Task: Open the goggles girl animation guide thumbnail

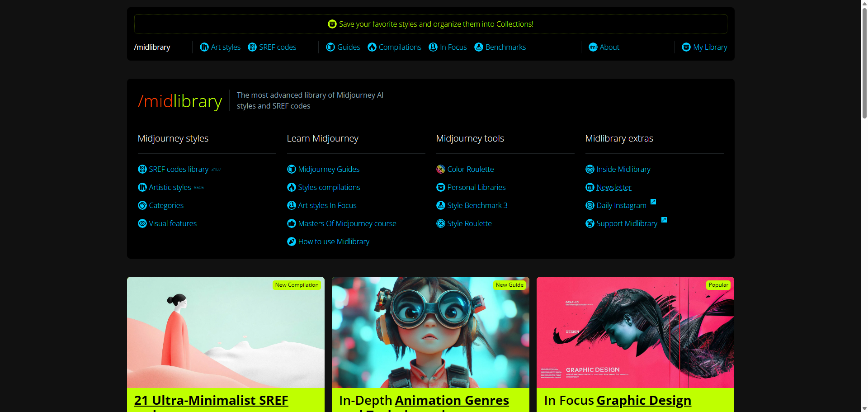Action: click(x=430, y=332)
